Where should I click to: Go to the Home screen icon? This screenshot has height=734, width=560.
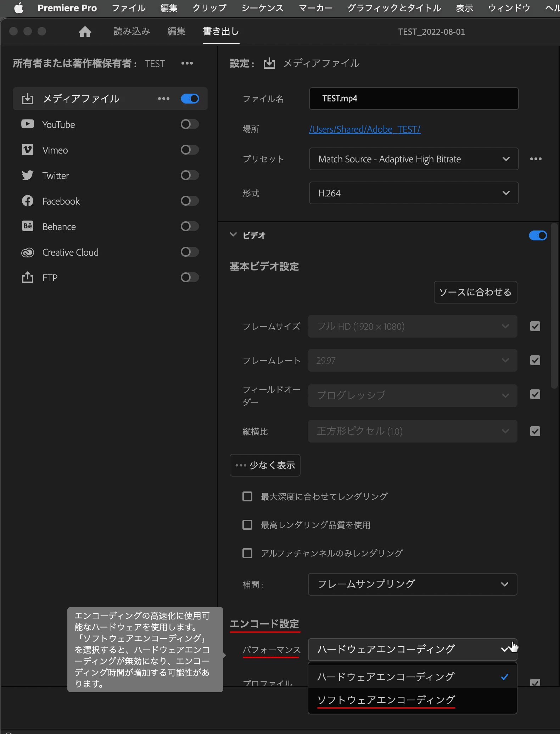click(x=85, y=32)
